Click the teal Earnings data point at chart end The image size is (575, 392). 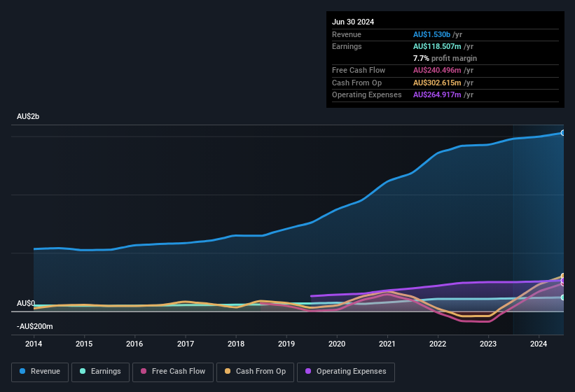pos(563,297)
